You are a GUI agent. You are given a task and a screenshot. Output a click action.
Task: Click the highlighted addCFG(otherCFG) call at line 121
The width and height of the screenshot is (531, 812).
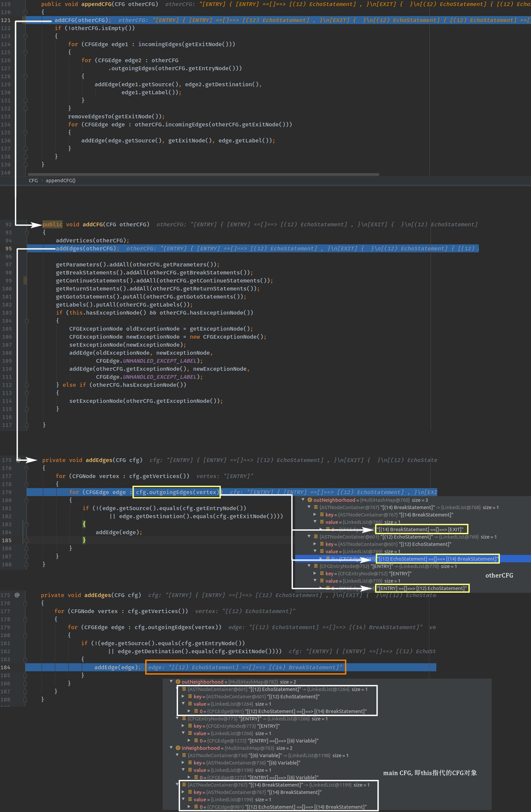83,20
